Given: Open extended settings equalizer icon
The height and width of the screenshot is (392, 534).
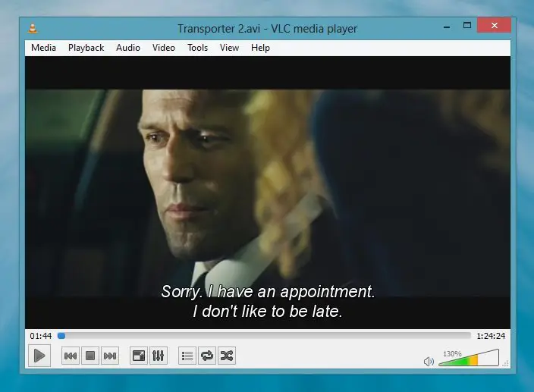Looking at the screenshot, I should coord(158,356).
